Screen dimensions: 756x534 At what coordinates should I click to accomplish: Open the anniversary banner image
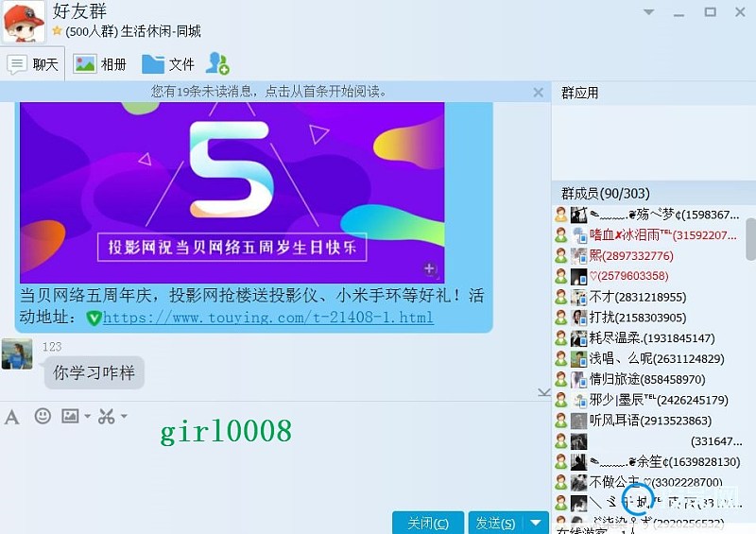click(x=232, y=192)
